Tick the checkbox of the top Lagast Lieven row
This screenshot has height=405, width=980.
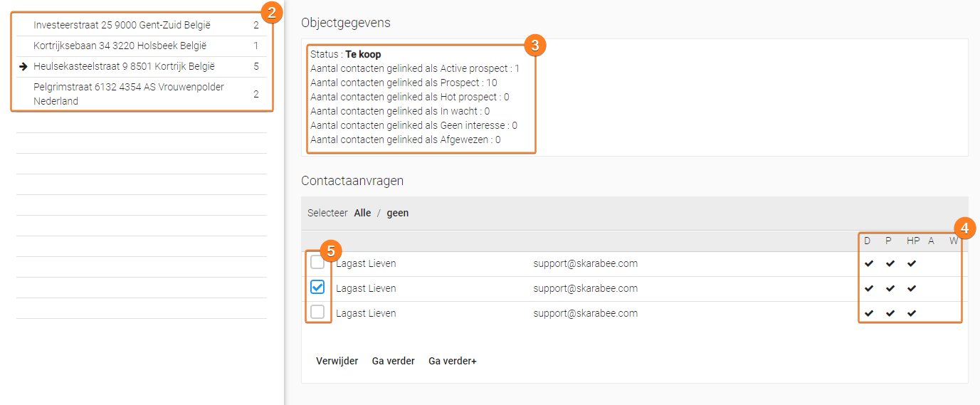pyautogui.click(x=317, y=263)
